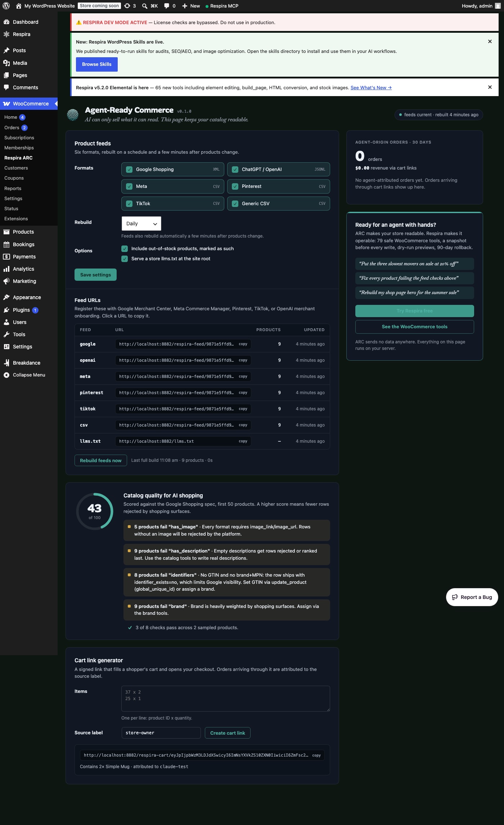Open Memberships submenu item

[19, 148]
